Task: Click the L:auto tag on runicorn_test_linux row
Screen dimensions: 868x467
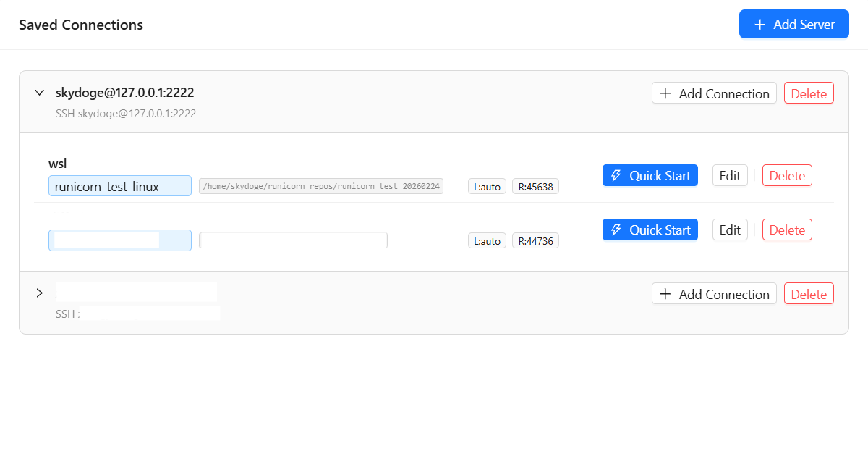Action: click(487, 187)
